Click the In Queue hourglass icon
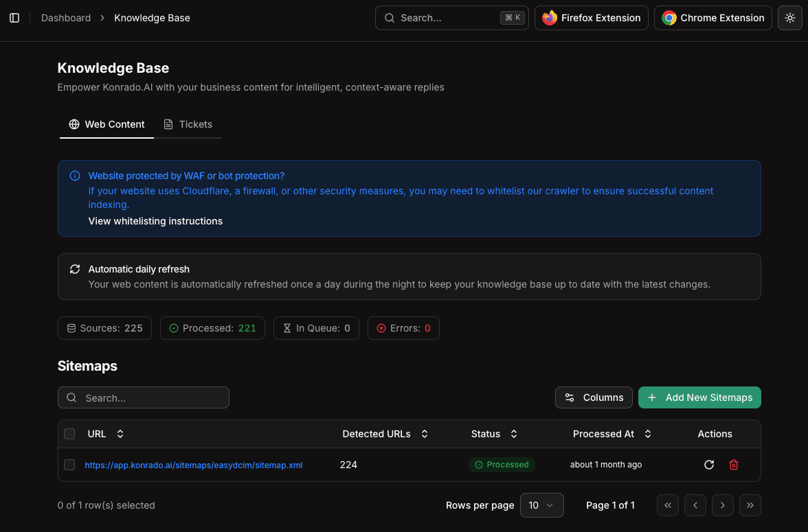808x532 pixels. [287, 328]
